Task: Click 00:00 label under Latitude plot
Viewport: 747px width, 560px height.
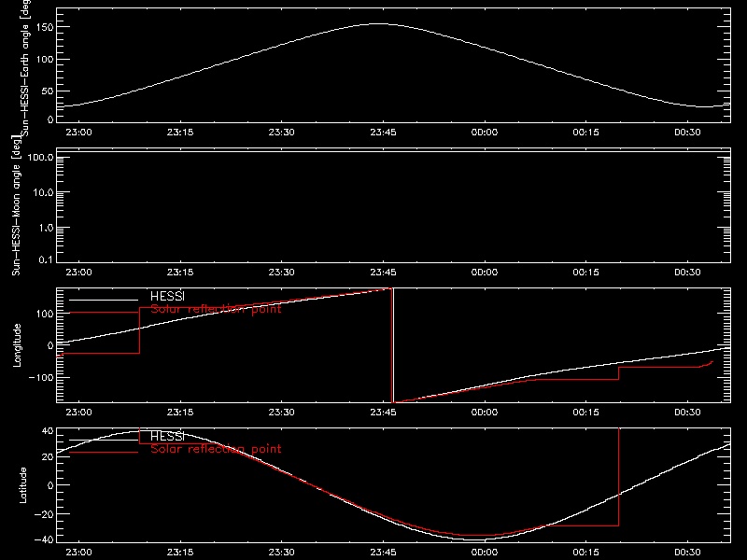Action: click(485, 552)
